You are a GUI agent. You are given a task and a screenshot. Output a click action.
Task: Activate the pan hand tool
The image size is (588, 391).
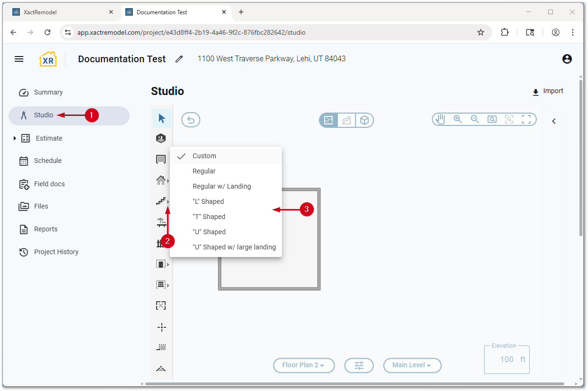[x=440, y=120]
